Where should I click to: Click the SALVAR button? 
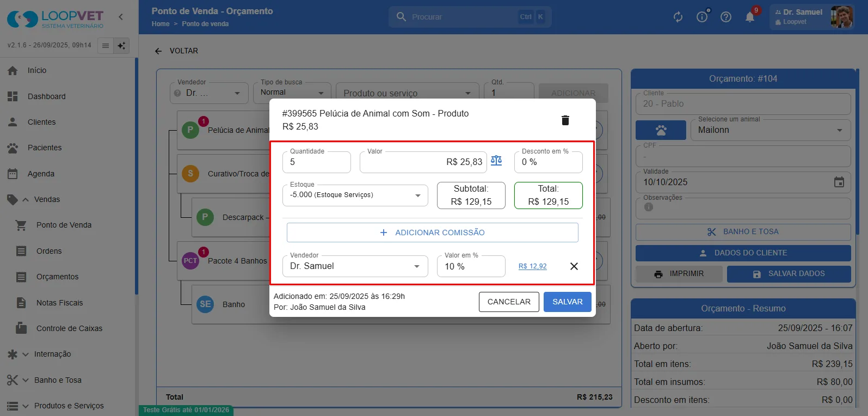[x=568, y=302]
